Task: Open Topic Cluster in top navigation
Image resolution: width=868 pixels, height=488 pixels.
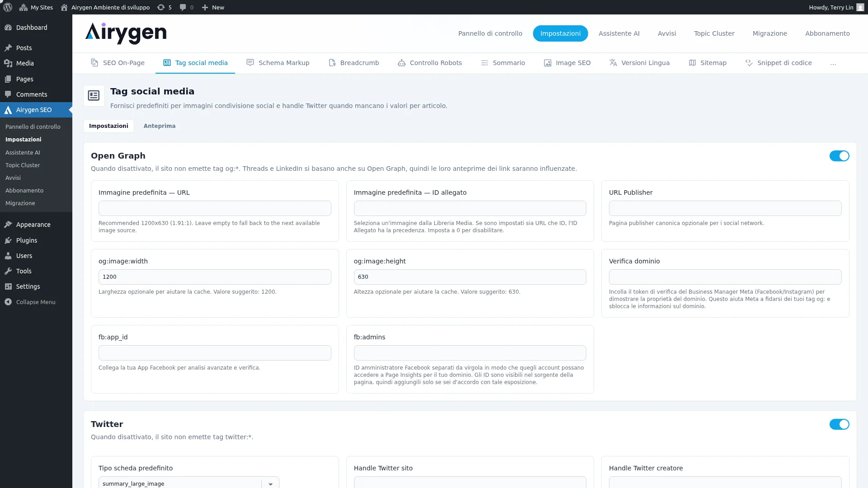Action: pyautogui.click(x=714, y=33)
